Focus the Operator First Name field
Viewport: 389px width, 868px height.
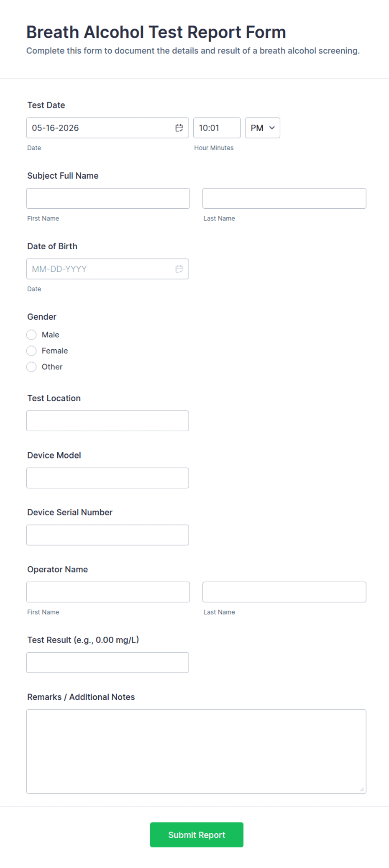point(108,592)
